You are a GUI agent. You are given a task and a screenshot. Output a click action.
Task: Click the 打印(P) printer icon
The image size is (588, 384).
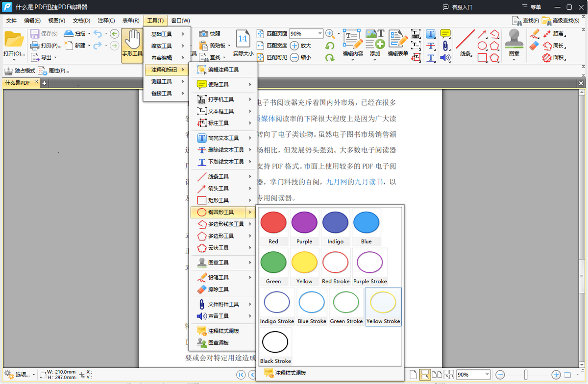pyautogui.click(x=35, y=46)
